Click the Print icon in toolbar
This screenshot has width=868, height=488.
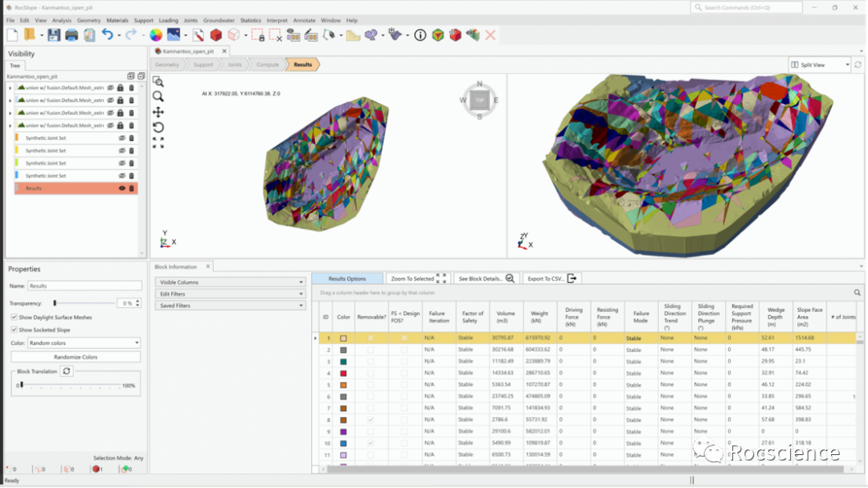point(72,35)
